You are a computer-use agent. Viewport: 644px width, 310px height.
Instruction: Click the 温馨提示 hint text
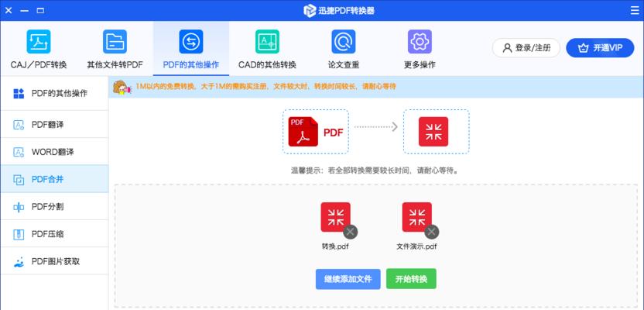tap(375, 170)
